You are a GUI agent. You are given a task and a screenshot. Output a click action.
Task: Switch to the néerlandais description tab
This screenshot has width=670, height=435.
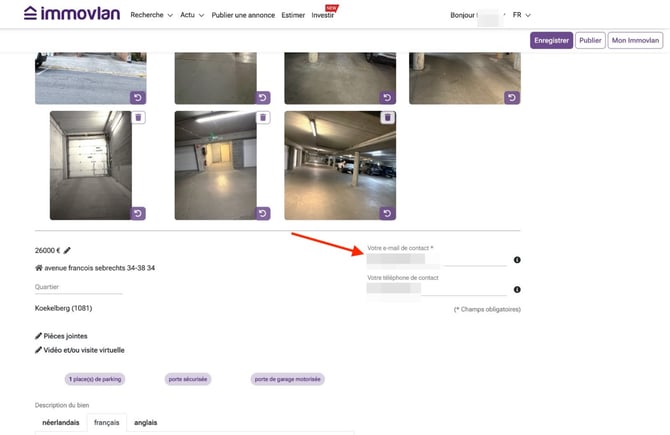(60, 423)
